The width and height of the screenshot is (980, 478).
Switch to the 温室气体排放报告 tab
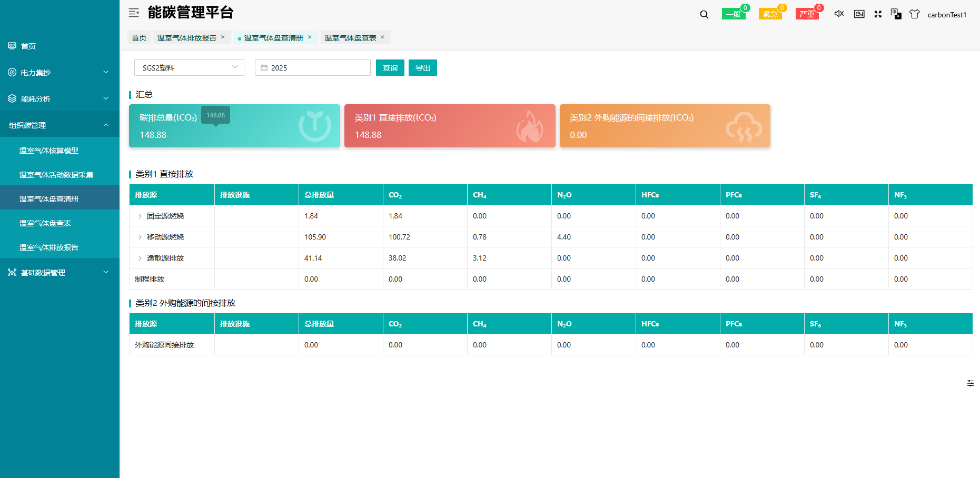click(186, 38)
